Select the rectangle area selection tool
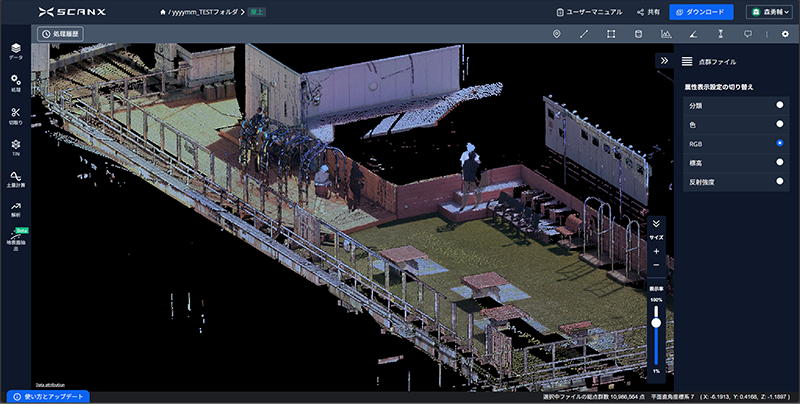The image size is (800, 404). pos(611,34)
